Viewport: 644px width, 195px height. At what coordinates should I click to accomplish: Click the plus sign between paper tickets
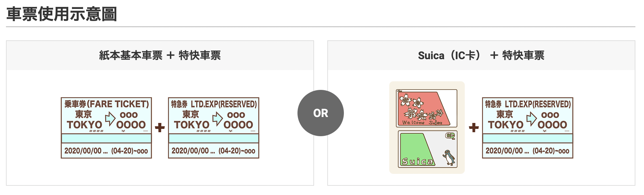pyautogui.click(x=160, y=128)
